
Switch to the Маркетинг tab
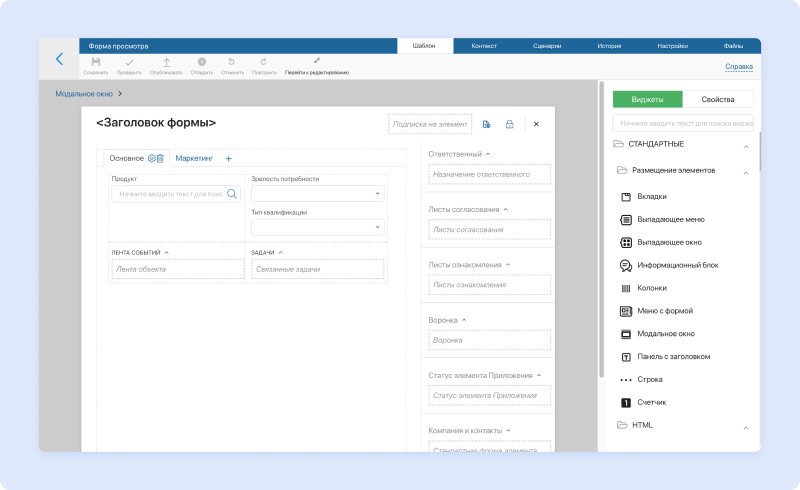pos(194,158)
